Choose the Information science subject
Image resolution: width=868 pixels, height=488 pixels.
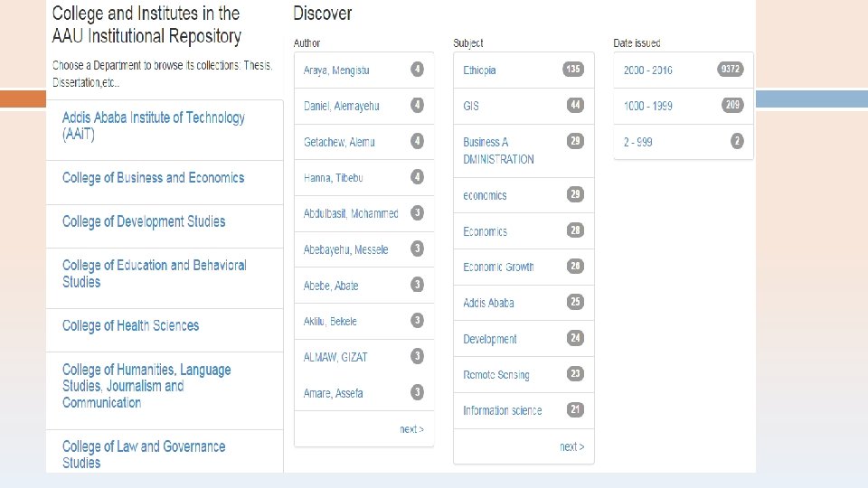[x=502, y=410]
